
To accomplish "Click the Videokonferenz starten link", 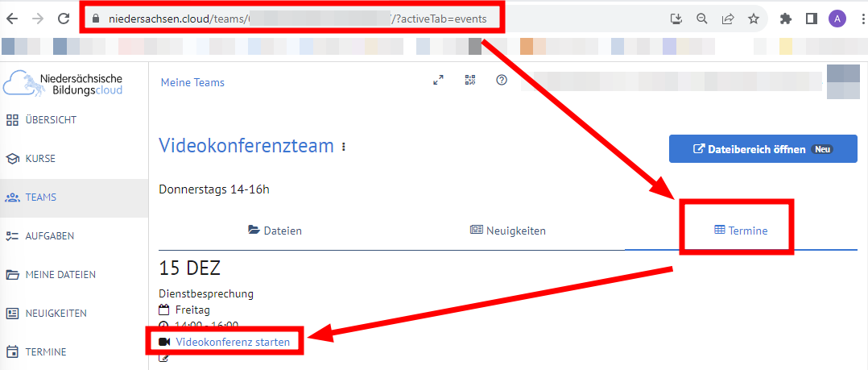I will point(233,342).
